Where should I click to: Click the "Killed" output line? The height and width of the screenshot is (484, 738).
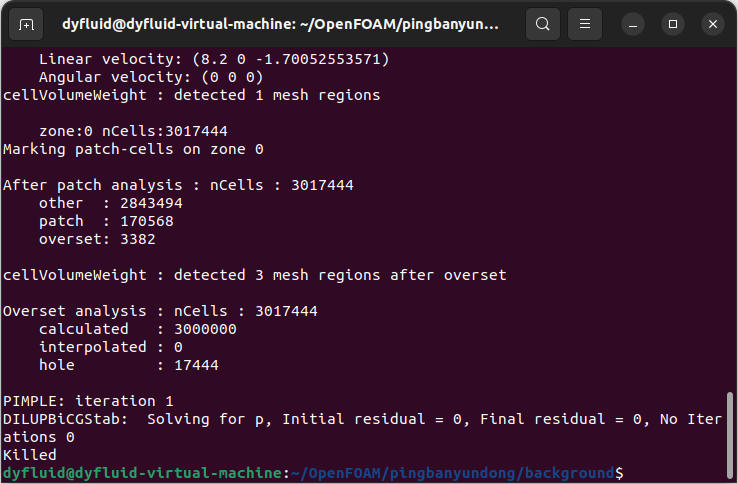coord(30,454)
